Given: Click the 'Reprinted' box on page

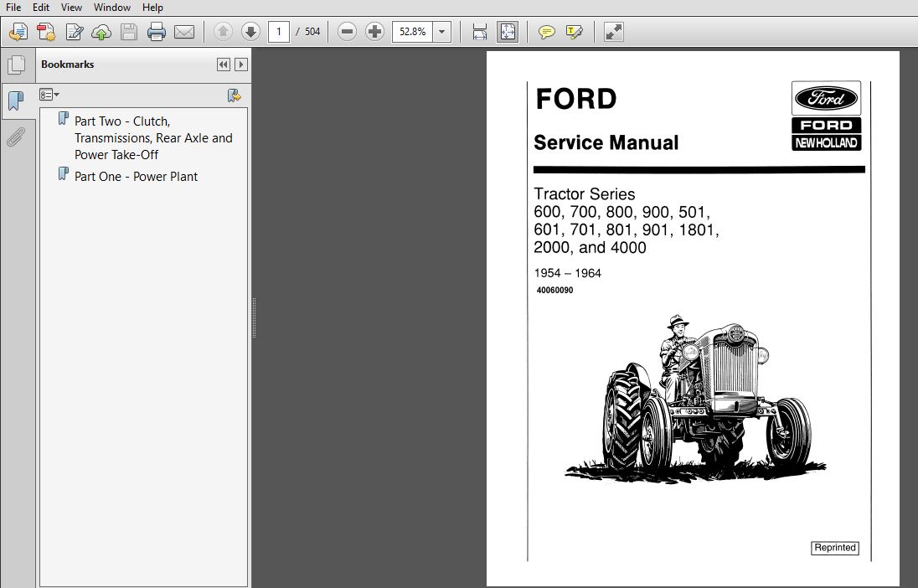Looking at the screenshot, I should (x=835, y=548).
